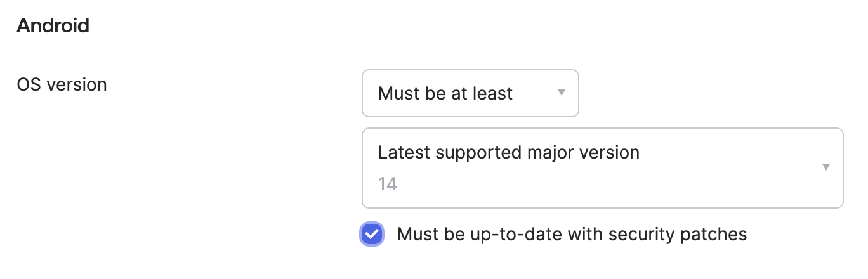Image resolution: width=868 pixels, height=279 pixels.
Task: Open the "Must be at least" dropdown
Action: click(x=470, y=93)
